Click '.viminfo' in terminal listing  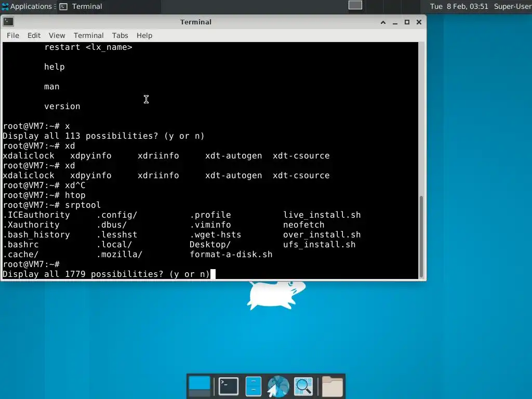pos(210,225)
